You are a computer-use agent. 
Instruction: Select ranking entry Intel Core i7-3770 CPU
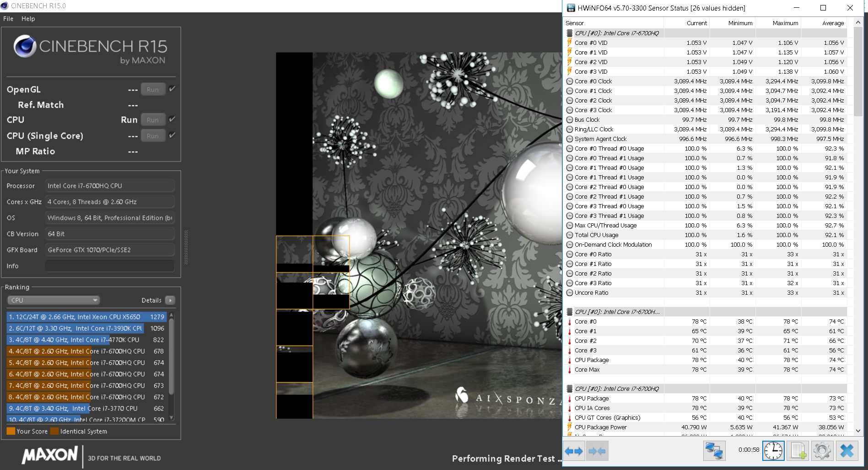[x=87, y=408]
